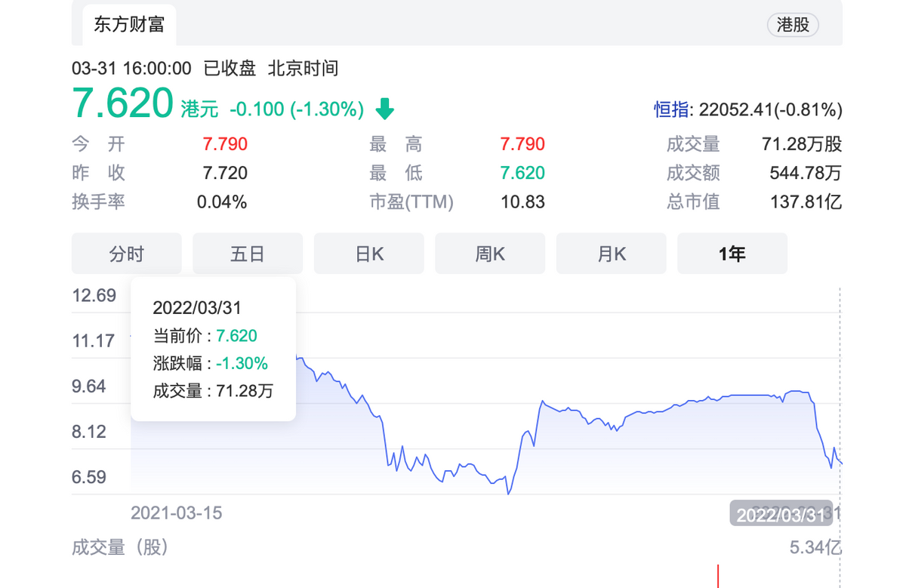Click the 总市值 value 137.81亿
This screenshot has height=588, width=906.
tap(806, 202)
